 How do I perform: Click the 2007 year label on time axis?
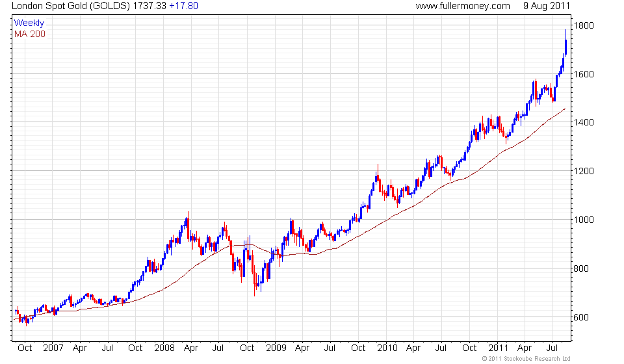point(53,348)
